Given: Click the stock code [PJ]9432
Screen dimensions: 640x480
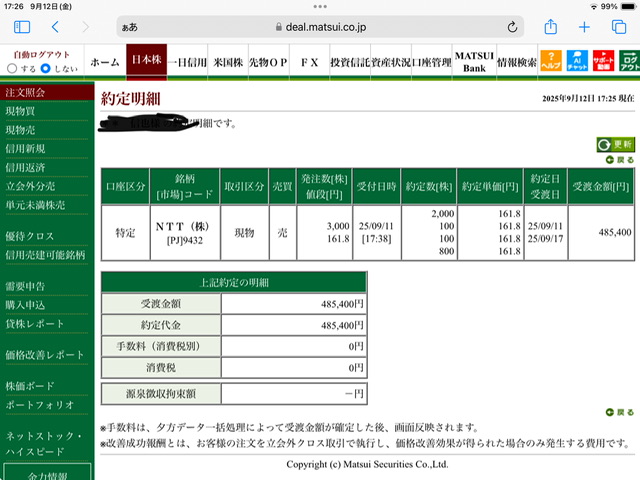Looking at the screenshot, I should (184, 240).
